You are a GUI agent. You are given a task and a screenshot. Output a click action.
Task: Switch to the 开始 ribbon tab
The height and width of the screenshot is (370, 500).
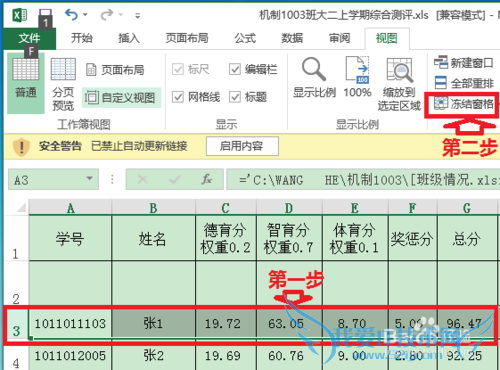pyautogui.click(x=82, y=38)
